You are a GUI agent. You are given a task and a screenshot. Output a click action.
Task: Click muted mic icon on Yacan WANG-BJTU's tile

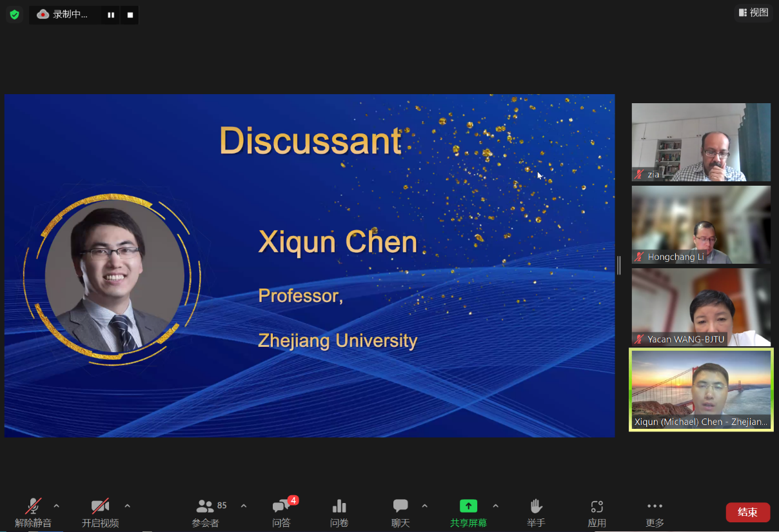coord(640,339)
